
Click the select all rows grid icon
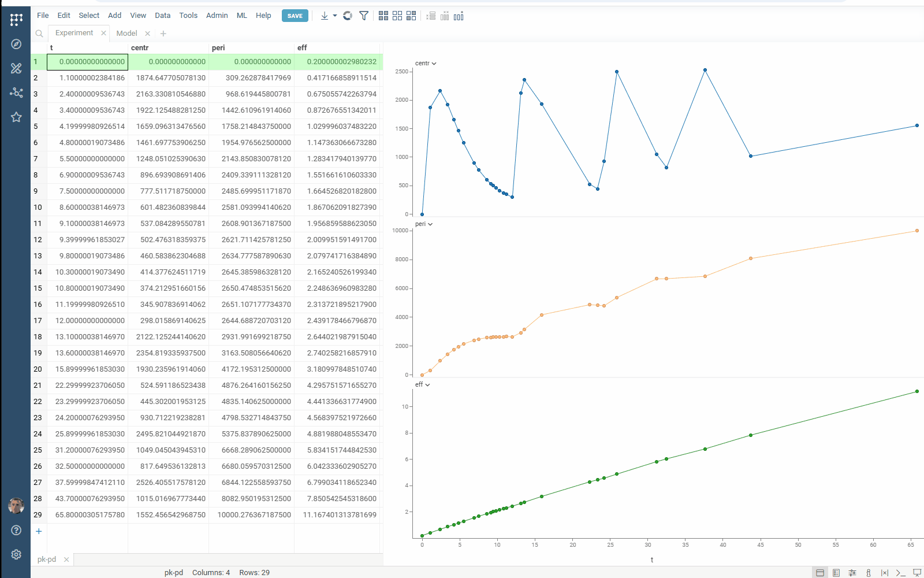click(383, 16)
